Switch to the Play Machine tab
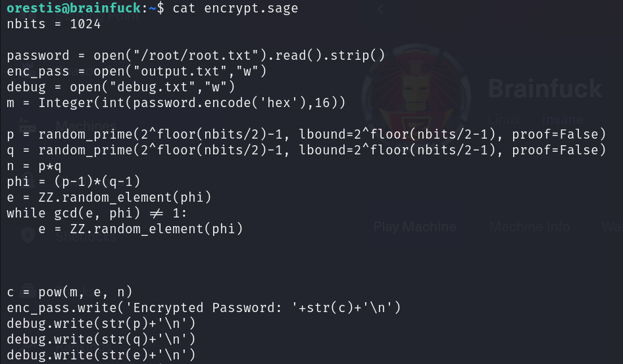Image resolution: width=623 pixels, height=364 pixels. pos(414,227)
